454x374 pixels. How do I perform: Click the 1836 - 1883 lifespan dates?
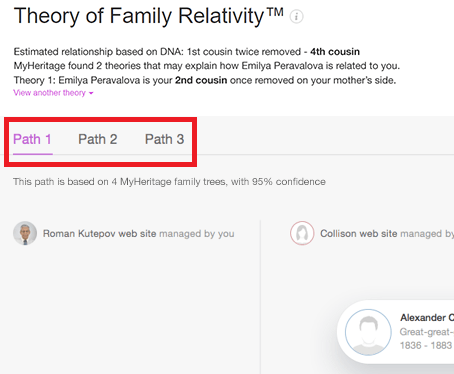click(x=426, y=345)
